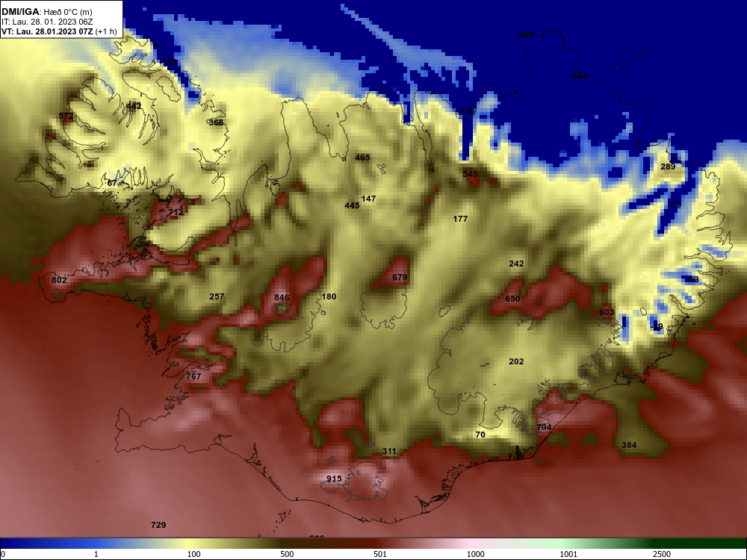Click the map value 465

362,157
